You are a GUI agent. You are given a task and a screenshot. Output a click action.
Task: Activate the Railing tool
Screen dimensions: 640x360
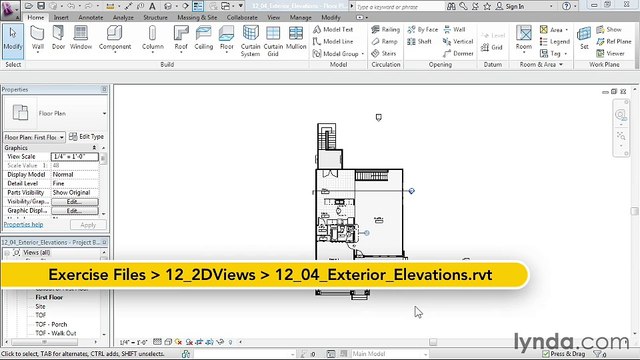click(386, 29)
